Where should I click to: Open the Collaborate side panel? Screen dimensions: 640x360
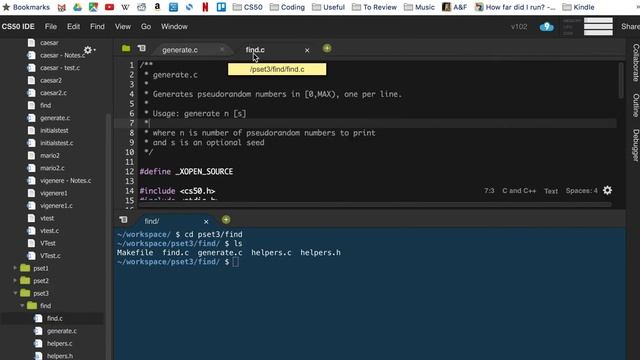[636, 63]
